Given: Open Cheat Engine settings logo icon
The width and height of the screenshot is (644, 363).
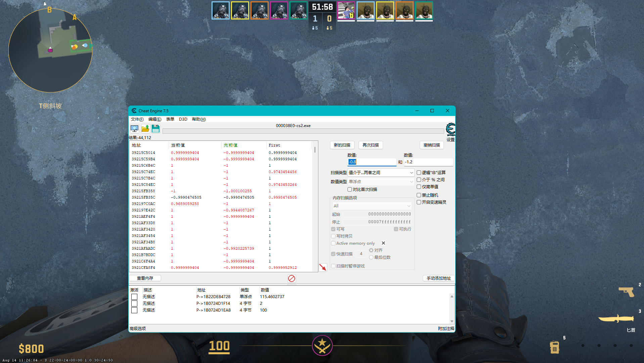Looking at the screenshot, I should click(x=450, y=129).
